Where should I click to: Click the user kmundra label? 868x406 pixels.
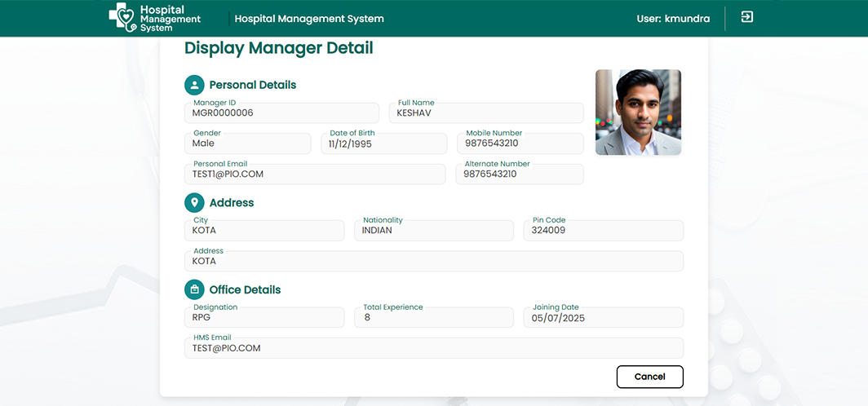[673, 19]
